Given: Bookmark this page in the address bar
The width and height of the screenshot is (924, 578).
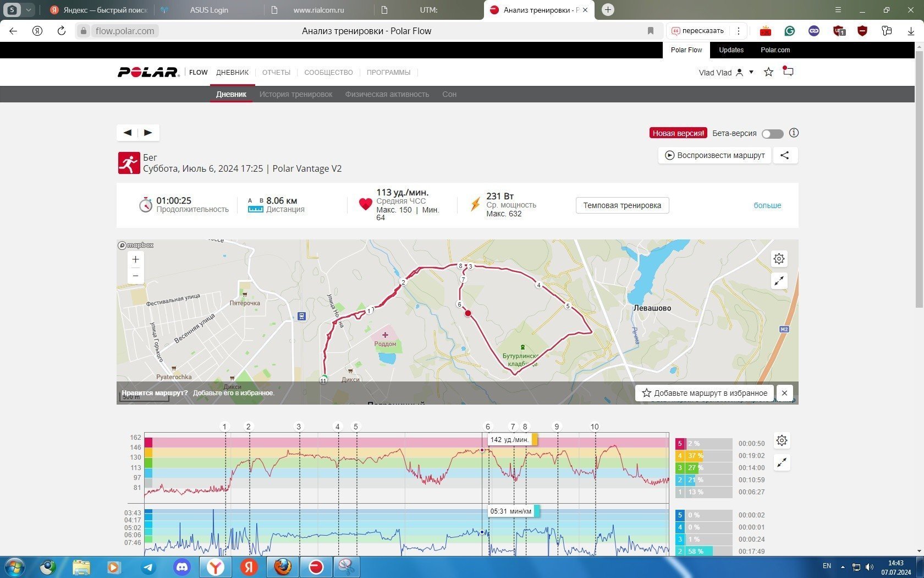Looking at the screenshot, I should tap(651, 31).
